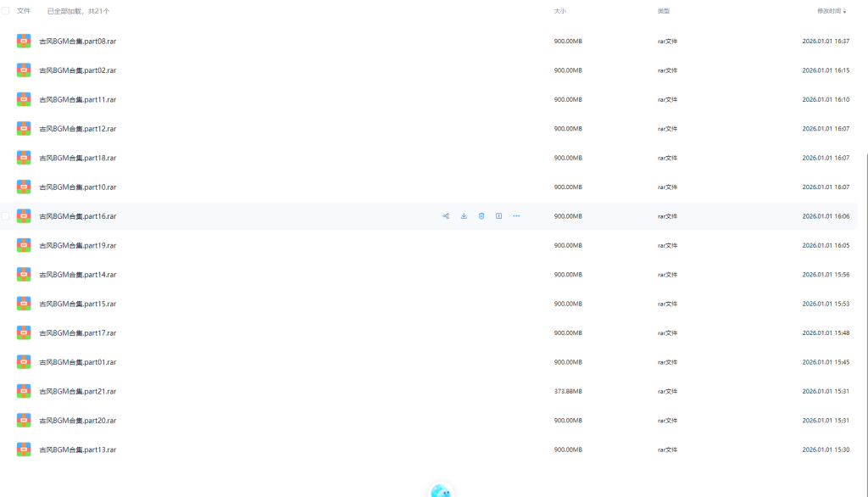The height and width of the screenshot is (497, 868).
Task: Delete part16.rar using the trash icon
Action: coord(481,216)
